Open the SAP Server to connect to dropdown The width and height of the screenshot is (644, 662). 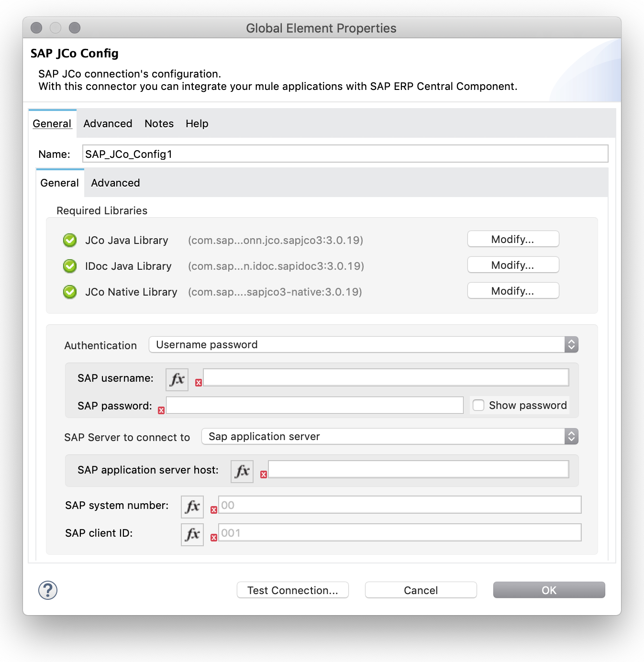[390, 436]
